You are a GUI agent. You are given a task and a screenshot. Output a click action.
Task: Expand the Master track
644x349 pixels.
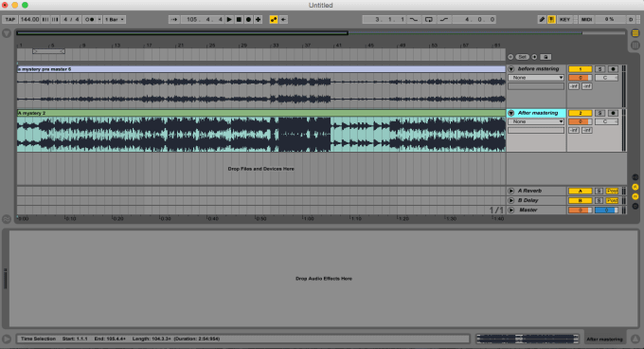[510, 210]
